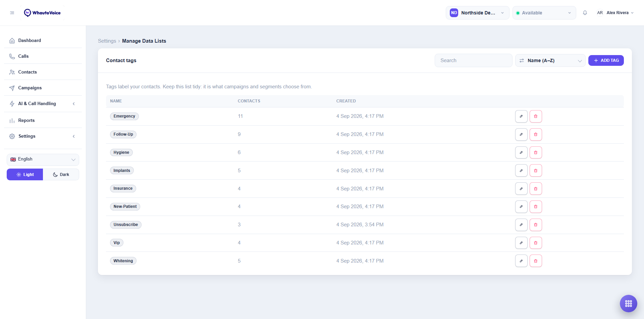The image size is (644, 319).
Task: Click the Follow-Up tag chip
Action: (x=123, y=134)
